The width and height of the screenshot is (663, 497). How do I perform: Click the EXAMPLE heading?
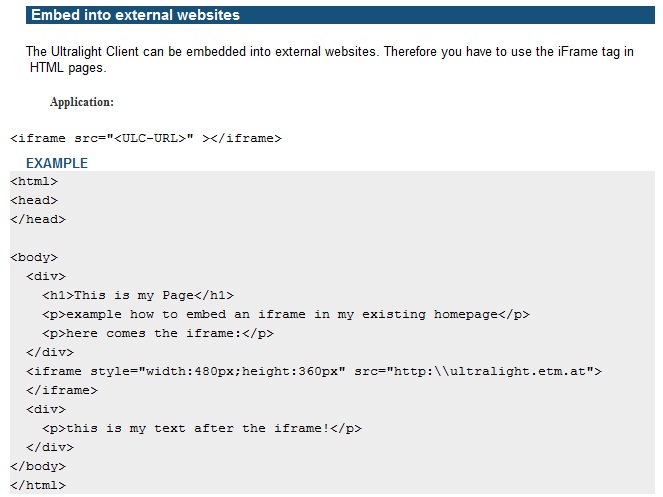click(57, 163)
